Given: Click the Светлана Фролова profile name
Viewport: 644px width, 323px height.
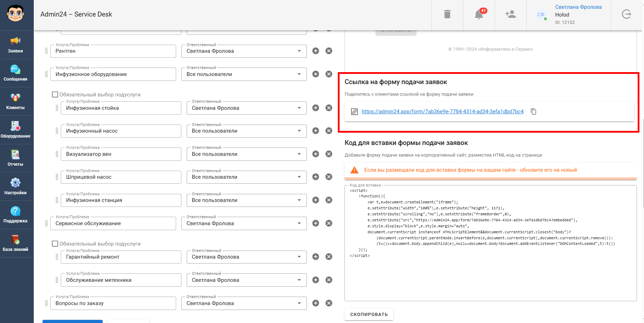Looking at the screenshot, I should click(578, 7).
